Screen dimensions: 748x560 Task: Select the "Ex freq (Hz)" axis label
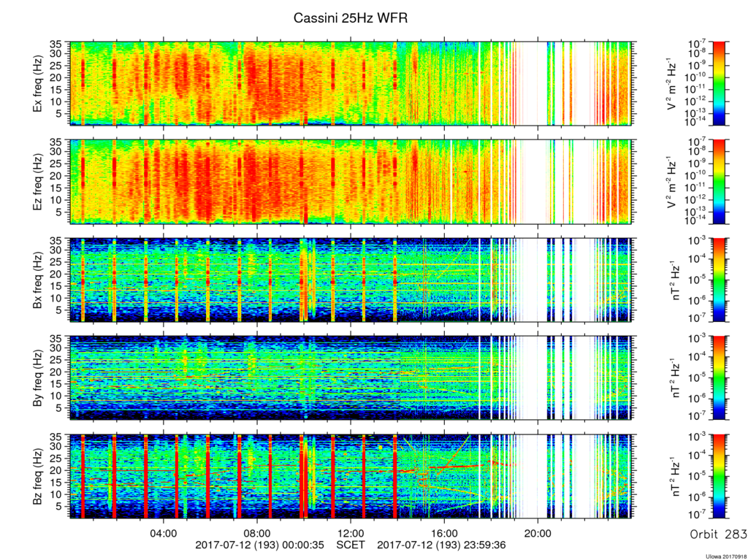coord(37,84)
